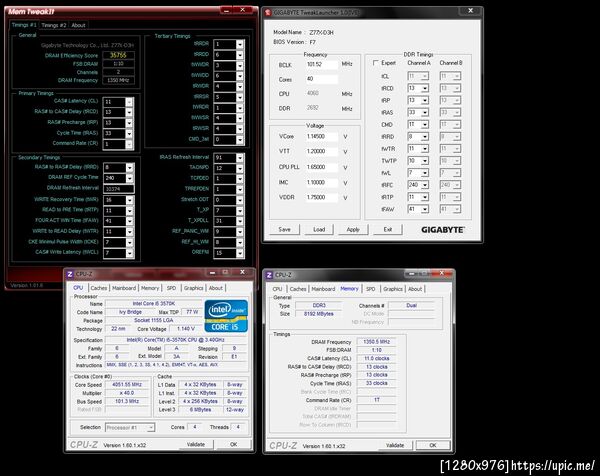This screenshot has height=476, width=600.
Task: Click the Exit button in TweakLauncher
Action: point(388,230)
